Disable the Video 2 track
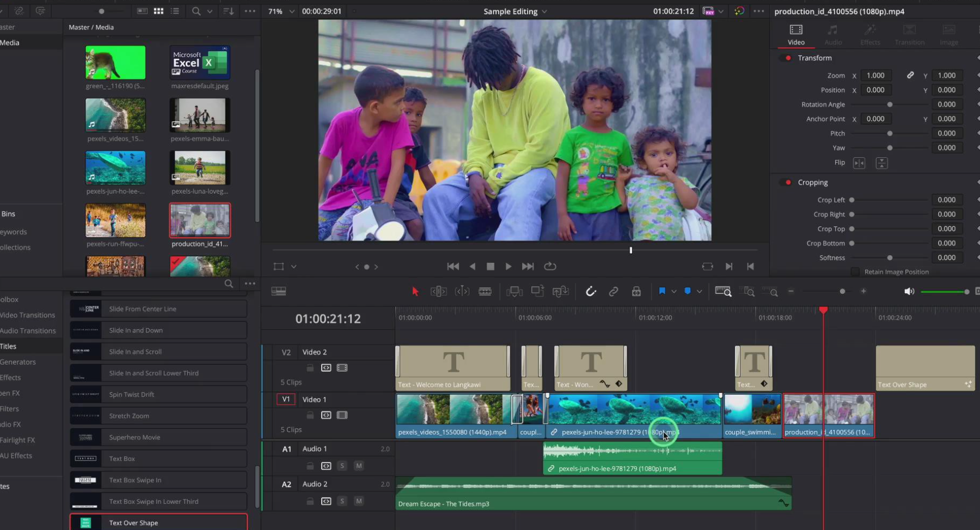The height and width of the screenshot is (530, 980). 342,368
